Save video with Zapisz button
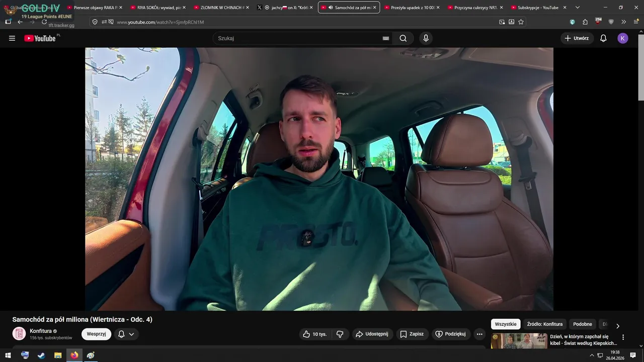 click(x=412, y=334)
